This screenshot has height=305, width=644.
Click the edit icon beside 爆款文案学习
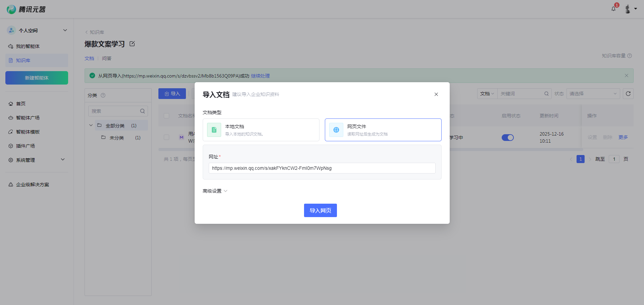coord(132,44)
